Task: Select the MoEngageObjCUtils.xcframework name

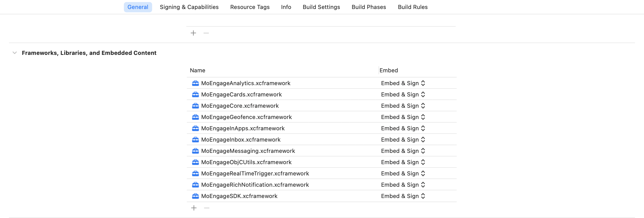Action: pyautogui.click(x=246, y=162)
